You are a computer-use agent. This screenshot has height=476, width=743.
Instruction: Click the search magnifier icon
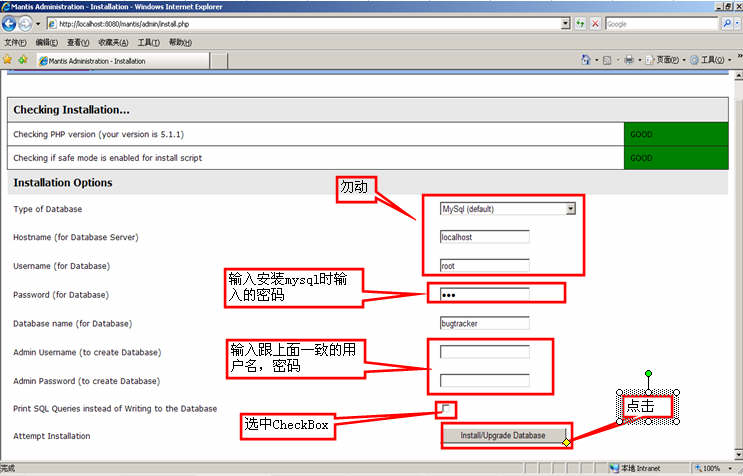coord(726,24)
